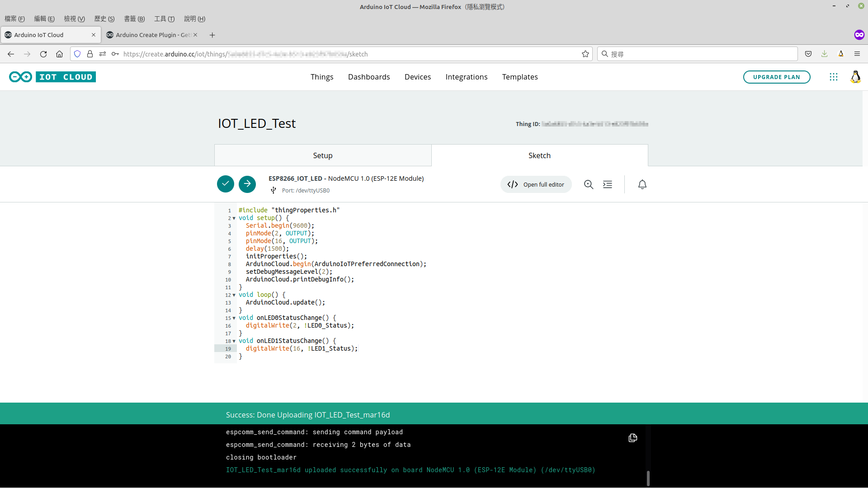This screenshot has height=488, width=868.
Task: Open Firefox hamburger menu
Action: (857, 54)
